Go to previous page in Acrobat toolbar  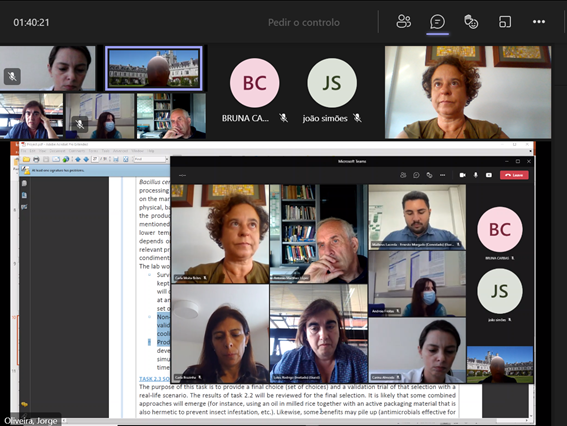pos(77,159)
